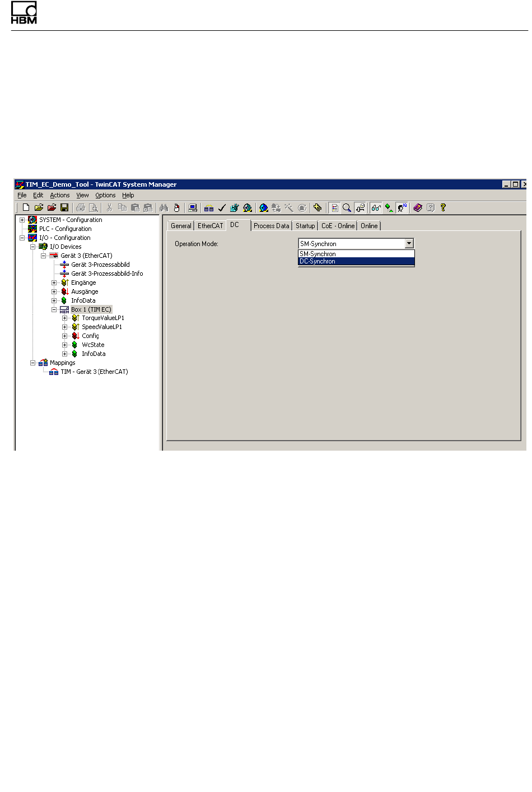Click the Copy toolbar icon
532x792 pixels.
(122, 208)
